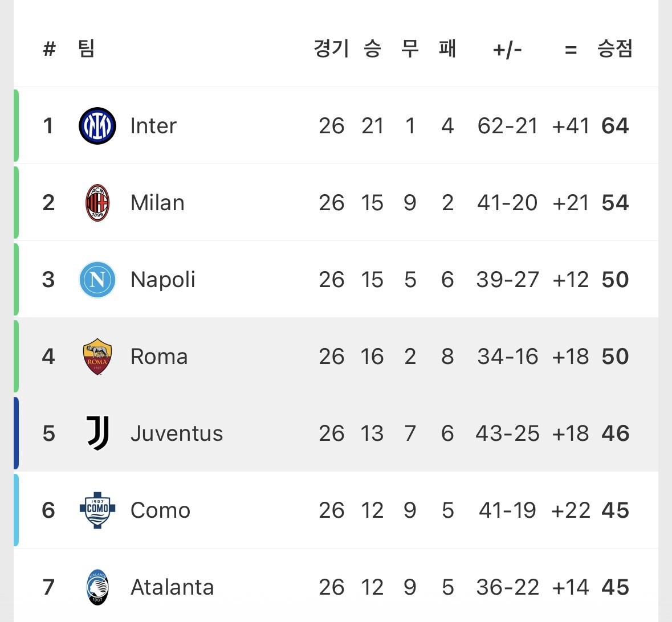Click the Juventus J logo
Screen dimensions: 672x622
point(97,433)
